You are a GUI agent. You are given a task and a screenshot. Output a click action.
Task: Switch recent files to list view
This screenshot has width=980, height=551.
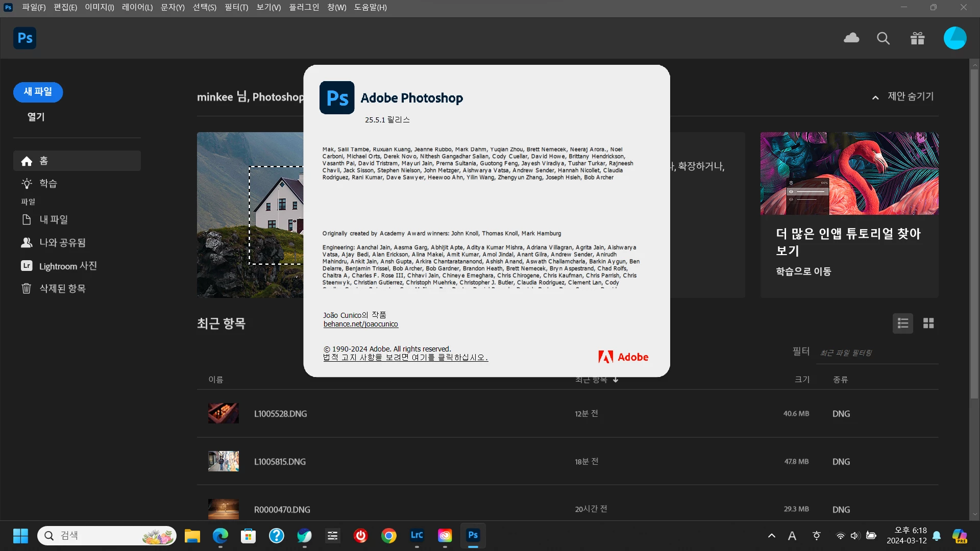coord(902,323)
